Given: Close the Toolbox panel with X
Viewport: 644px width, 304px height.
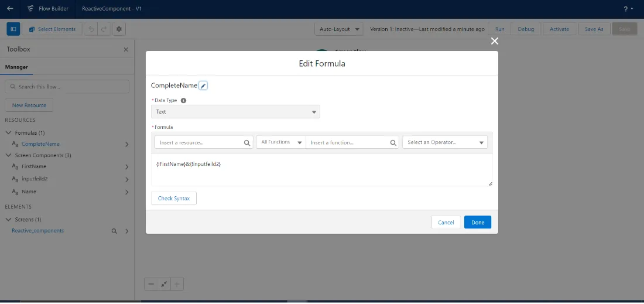Looking at the screenshot, I should [x=126, y=50].
